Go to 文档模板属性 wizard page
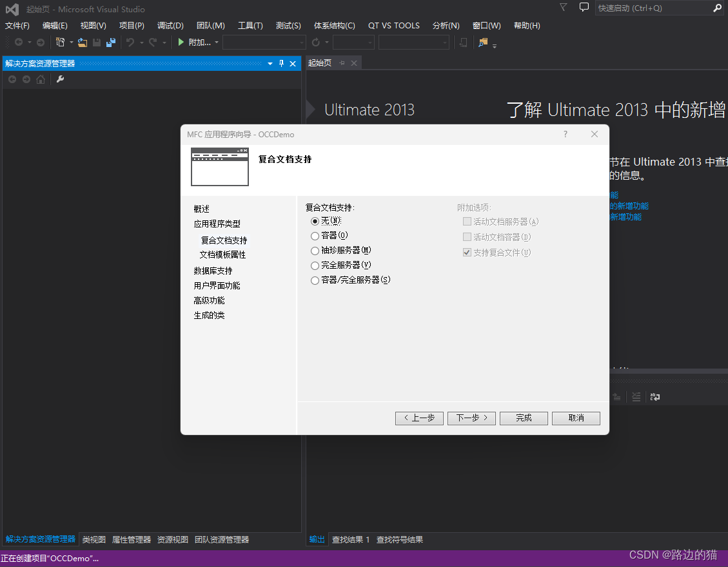Viewport: 728px width, 567px height. [222, 255]
